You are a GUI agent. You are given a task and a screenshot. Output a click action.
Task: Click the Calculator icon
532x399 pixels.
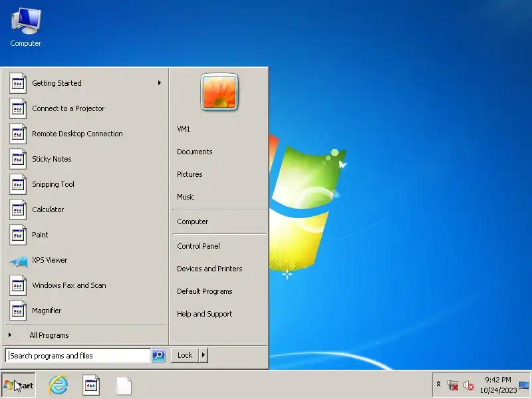18,209
